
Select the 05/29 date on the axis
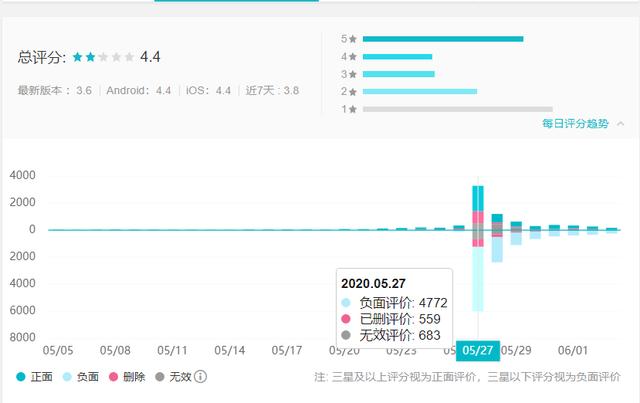click(516, 351)
